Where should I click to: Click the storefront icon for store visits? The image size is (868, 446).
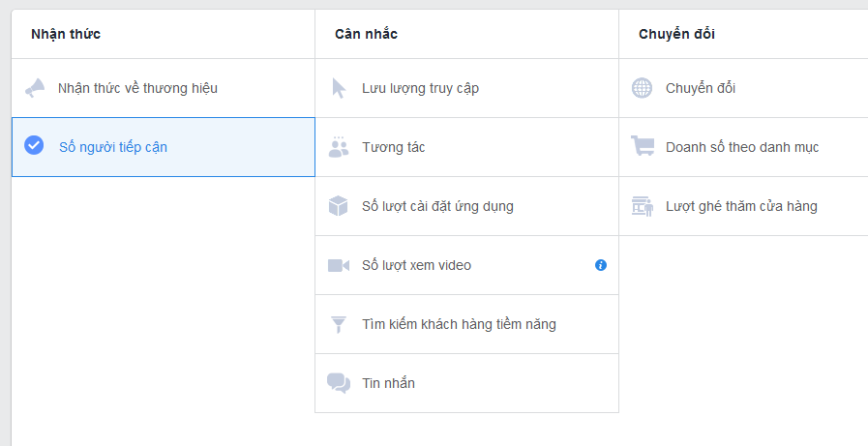[x=643, y=206]
